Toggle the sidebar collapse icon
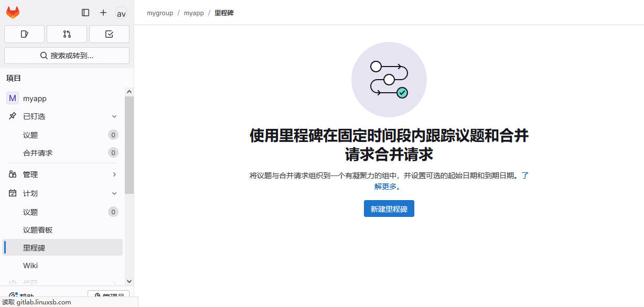Screen dimensions: 644x307 85,13
